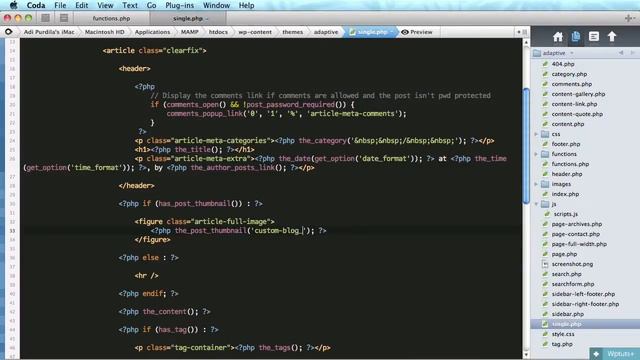Click htdocs path segment
The width and height of the screenshot is (640, 360).
pyautogui.click(x=218, y=32)
